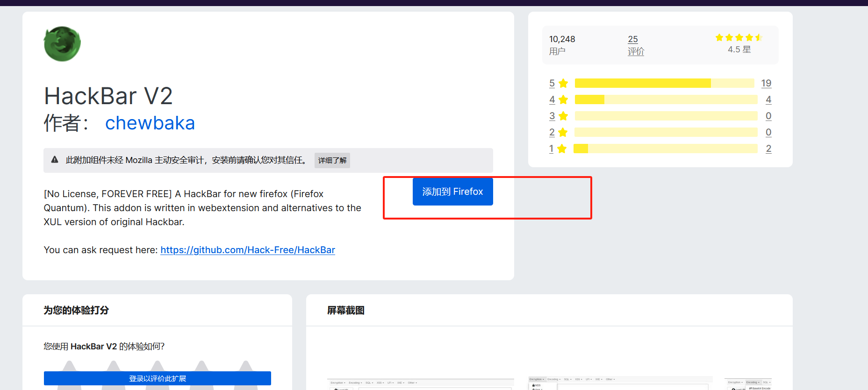Screen dimensions: 868x390
Task: Open the first HackBar screenshot thumbnail
Action: pos(421,384)
